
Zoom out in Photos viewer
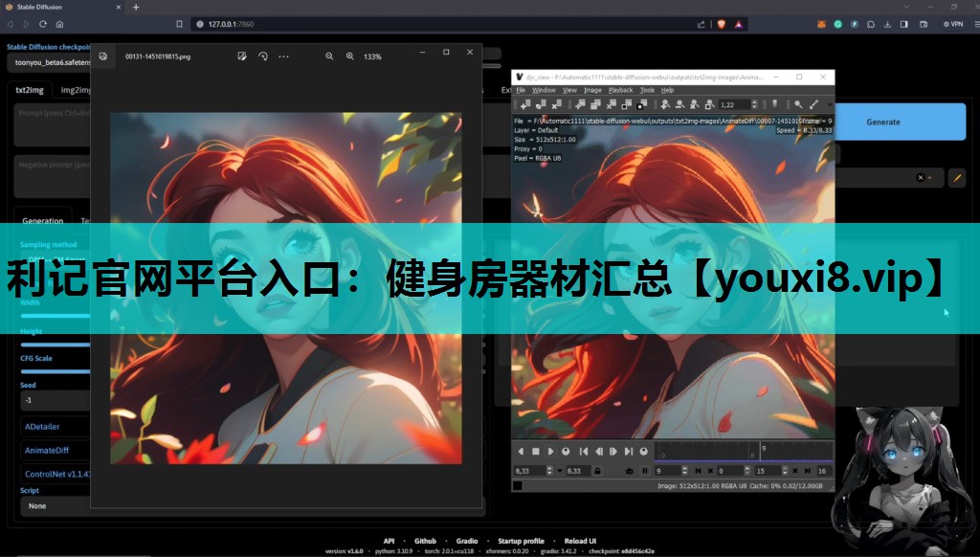tap(329, 56)
